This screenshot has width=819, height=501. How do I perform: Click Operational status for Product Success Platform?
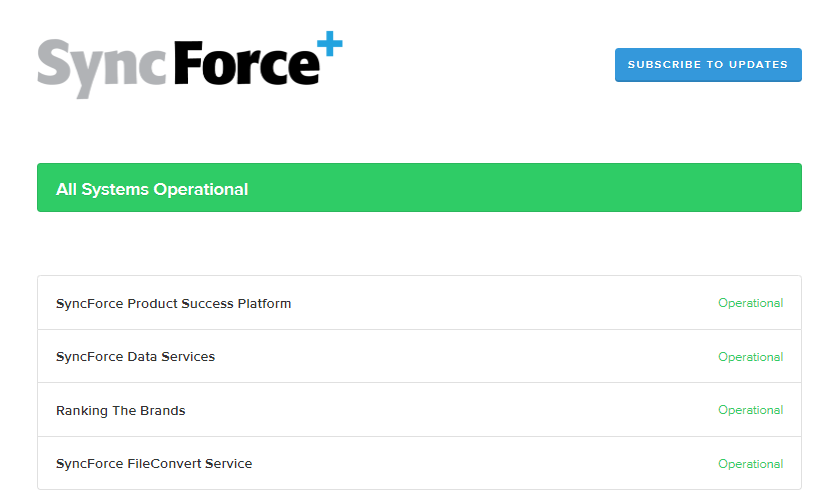751,303
